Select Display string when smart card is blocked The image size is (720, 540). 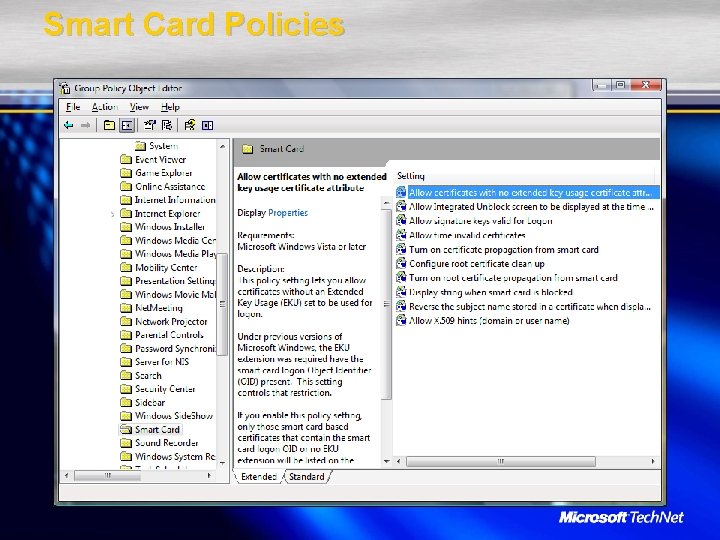pos(485,292)
